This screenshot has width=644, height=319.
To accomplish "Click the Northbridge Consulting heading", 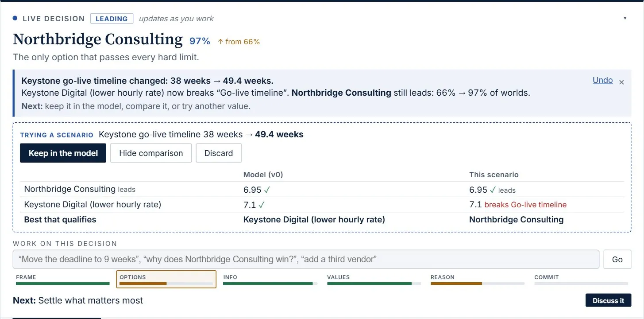I will tap(98, 39).
